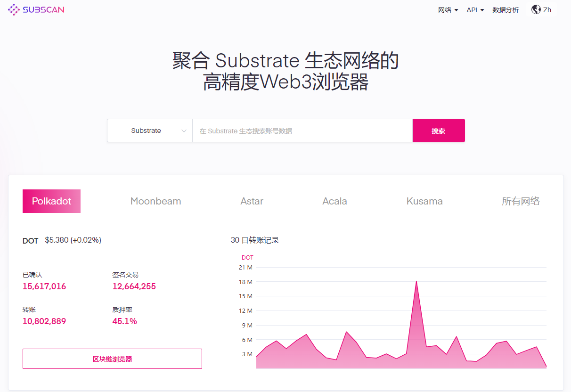Switch to the Astar tab
Screen dimensions: 571x392
point(252,201)
